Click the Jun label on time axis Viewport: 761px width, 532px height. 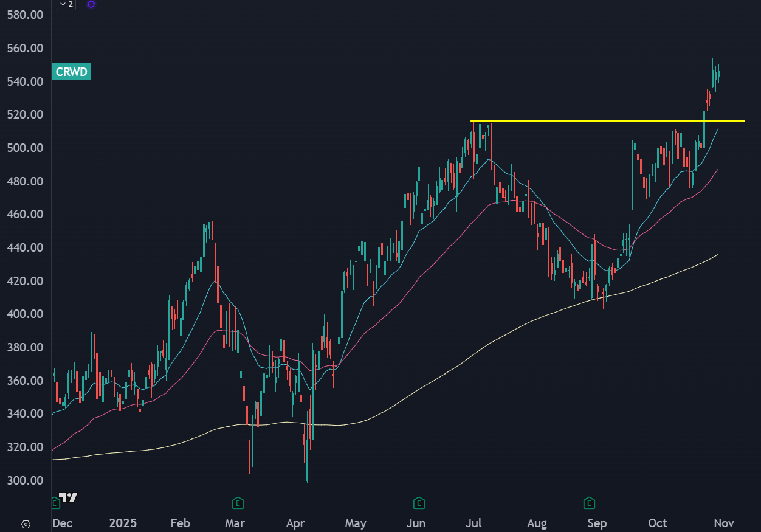(x=416, y=523)
